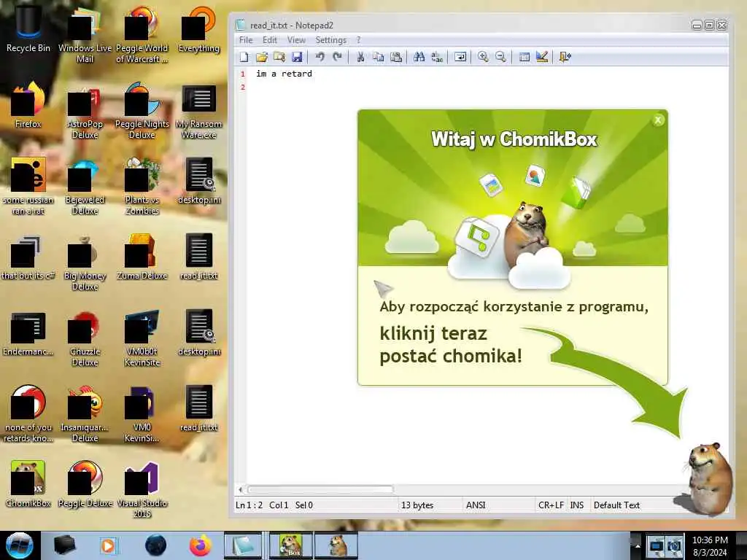
Task: Click the 13 bytes status entry
Action: (417, 505)
